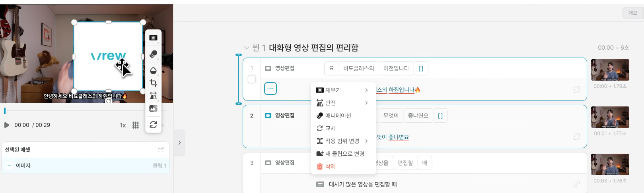Click the clip number 2
The image size is (644, 193).
click(x=252, y=116)
